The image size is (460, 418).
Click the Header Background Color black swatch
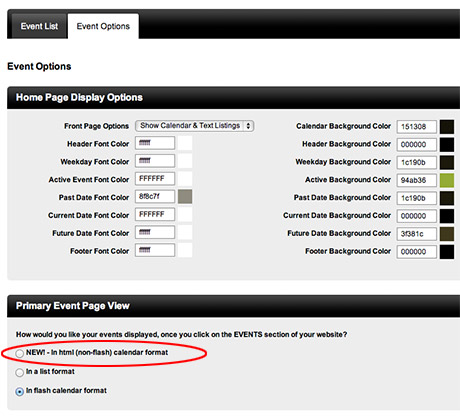pos(447,145)
